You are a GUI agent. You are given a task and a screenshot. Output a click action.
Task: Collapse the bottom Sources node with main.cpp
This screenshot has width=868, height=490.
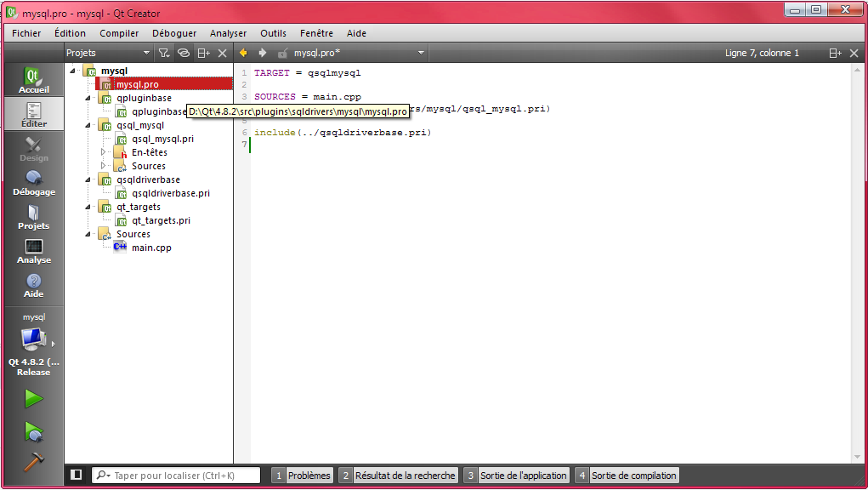88,234
